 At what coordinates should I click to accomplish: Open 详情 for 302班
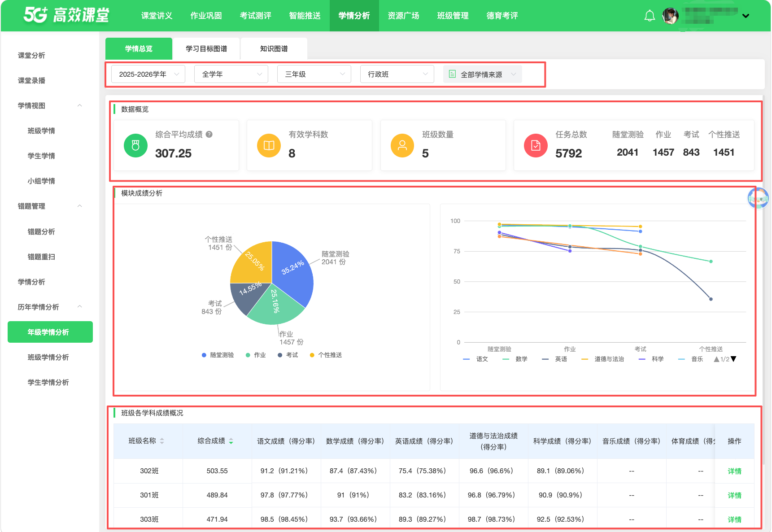734,471
